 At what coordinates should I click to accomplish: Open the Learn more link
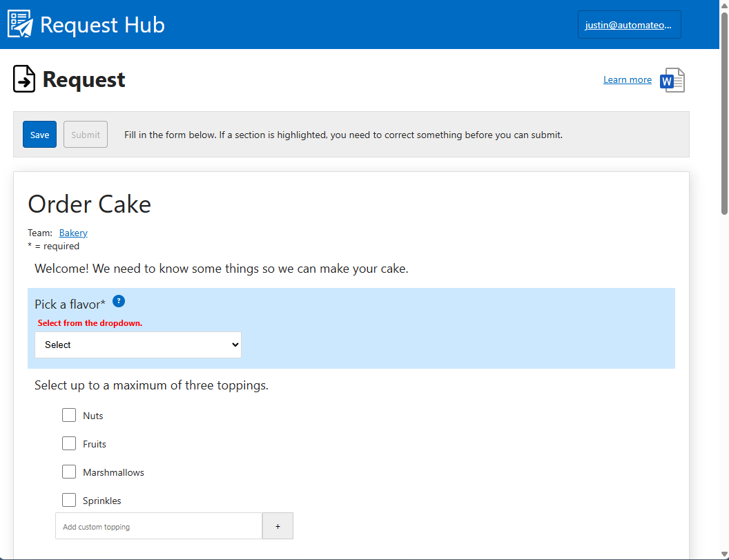[628, 79]
